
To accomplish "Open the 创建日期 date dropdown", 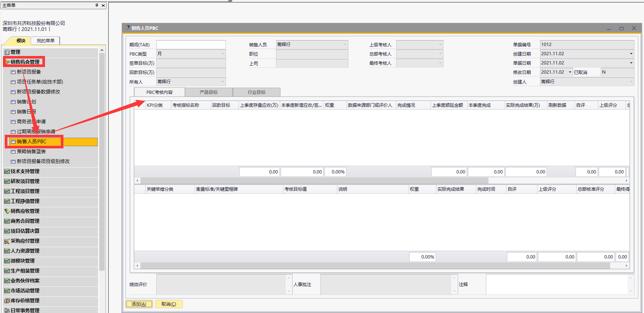I will (x=631, y=54).
